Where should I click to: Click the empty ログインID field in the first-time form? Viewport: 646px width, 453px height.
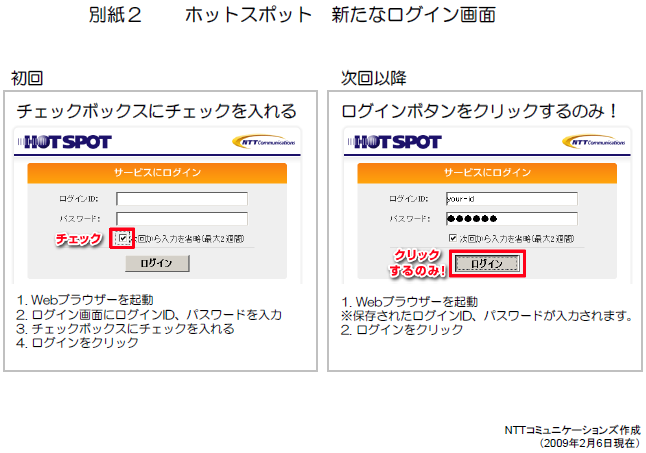pyautogui.click(x=182, y=199)
